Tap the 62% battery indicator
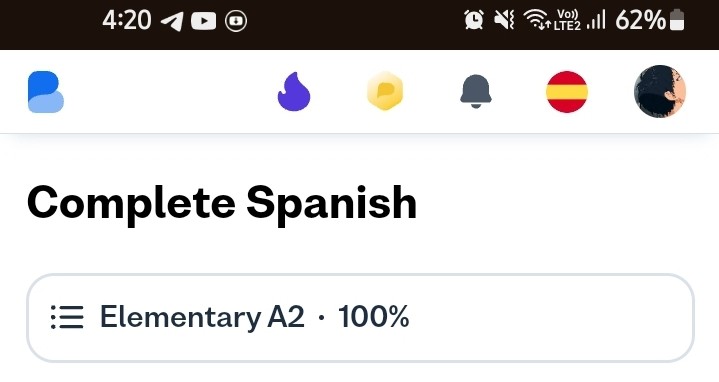The height and width of the screenshot is (382, 719). [650, 20]
